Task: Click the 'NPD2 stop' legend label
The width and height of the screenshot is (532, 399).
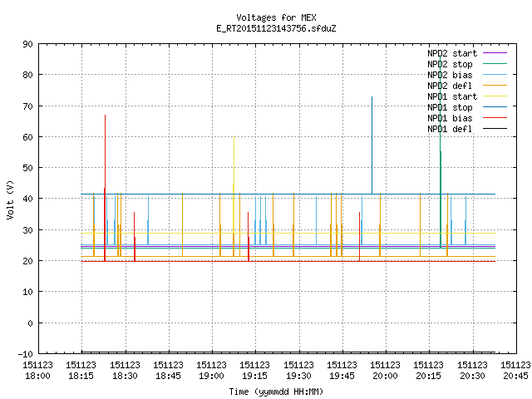Action: pos(450,64)
